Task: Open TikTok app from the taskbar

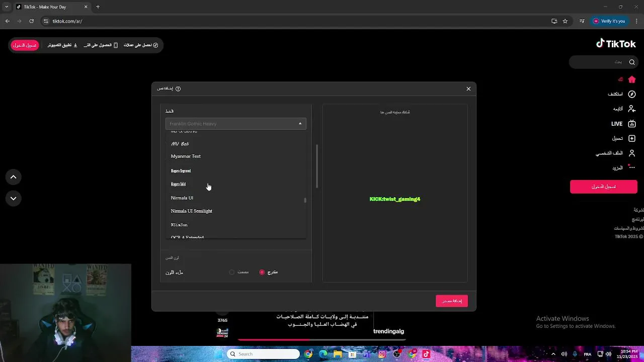Action: pos(426,354)
